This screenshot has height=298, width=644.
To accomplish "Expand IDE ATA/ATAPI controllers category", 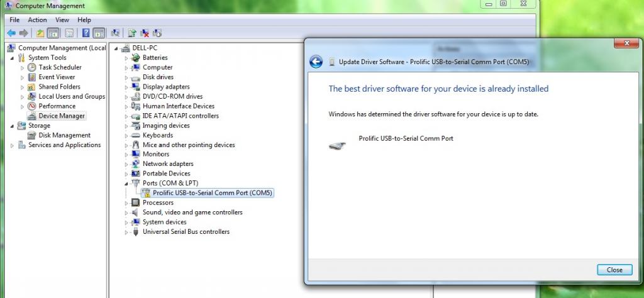I will coord(126,116).
